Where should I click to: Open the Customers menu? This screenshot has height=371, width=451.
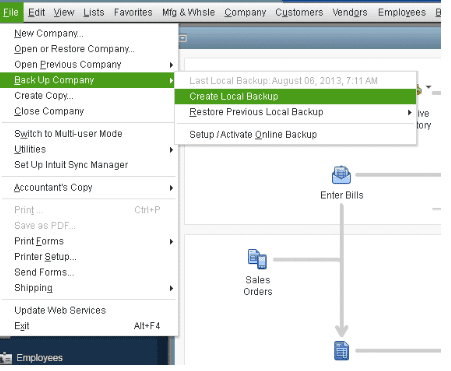pyautogui.click(x=299, y=12)
